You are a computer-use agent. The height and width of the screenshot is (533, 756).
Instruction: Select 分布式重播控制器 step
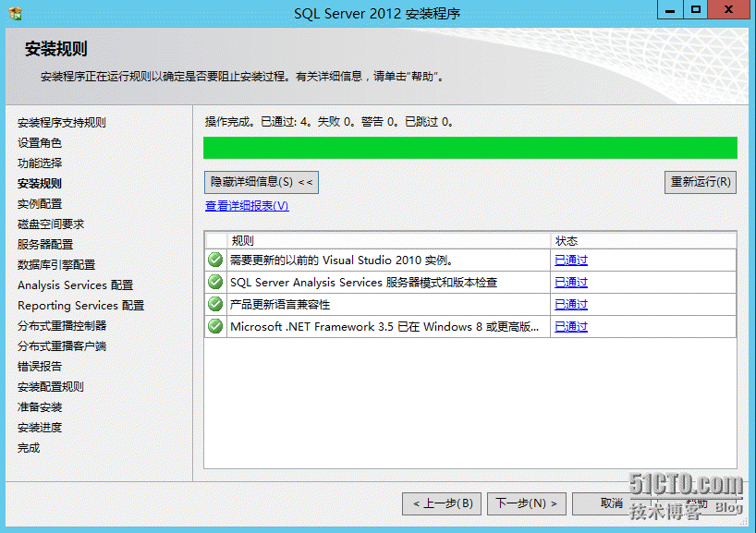[62, 326]
